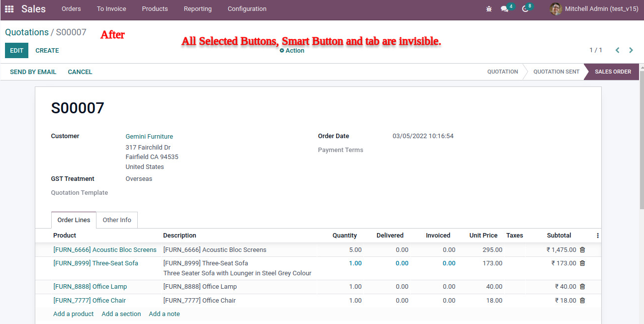Open the conversations message icon
This screenshot has width=644, height=324.
click(505, 9)
